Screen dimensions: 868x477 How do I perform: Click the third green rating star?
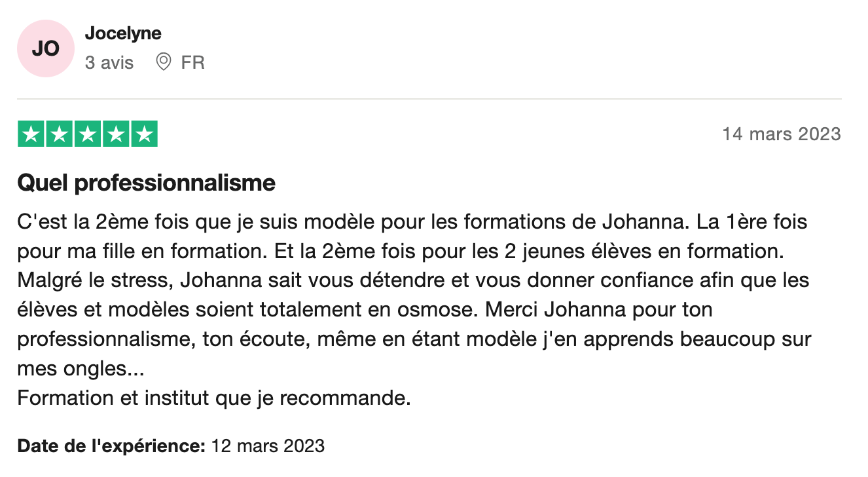pyautogui.click(x=88, y=134)
